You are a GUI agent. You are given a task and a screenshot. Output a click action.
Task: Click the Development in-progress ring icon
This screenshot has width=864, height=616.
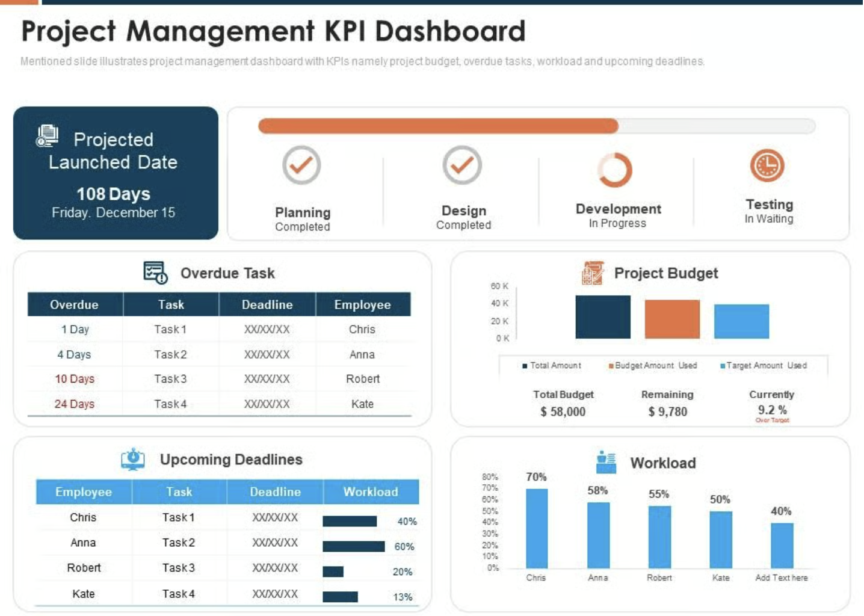coord(615,170)
